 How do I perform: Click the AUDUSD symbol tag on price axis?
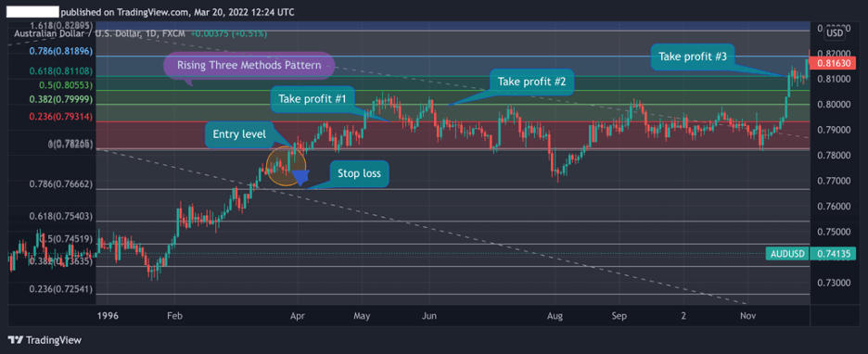[786, 255]
